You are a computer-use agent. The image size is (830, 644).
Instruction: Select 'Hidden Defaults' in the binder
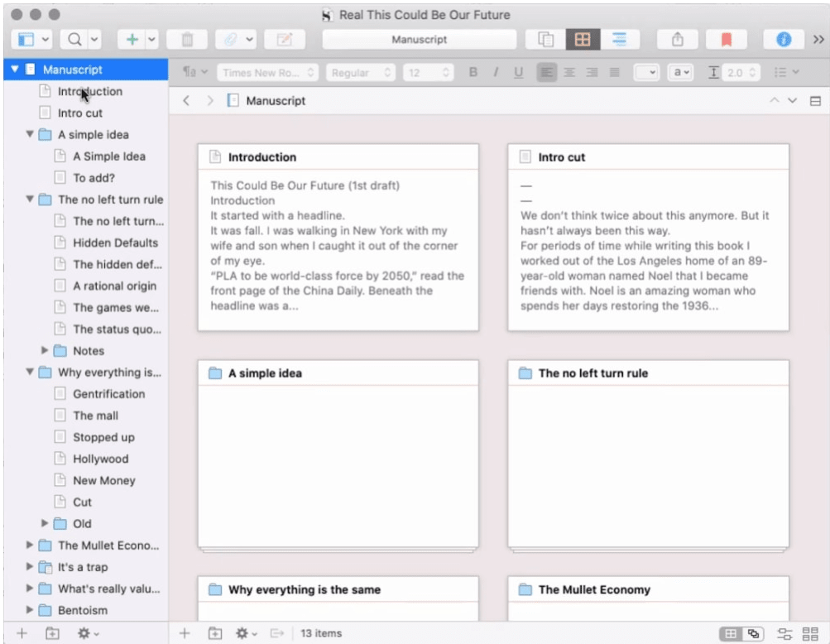(115, 243)
